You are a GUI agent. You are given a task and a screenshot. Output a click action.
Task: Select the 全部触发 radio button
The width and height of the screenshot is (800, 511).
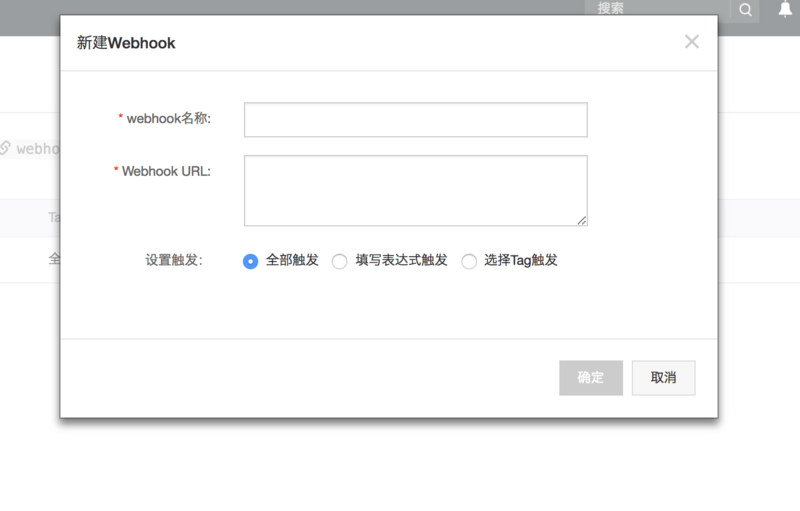(x=250, y=261)
